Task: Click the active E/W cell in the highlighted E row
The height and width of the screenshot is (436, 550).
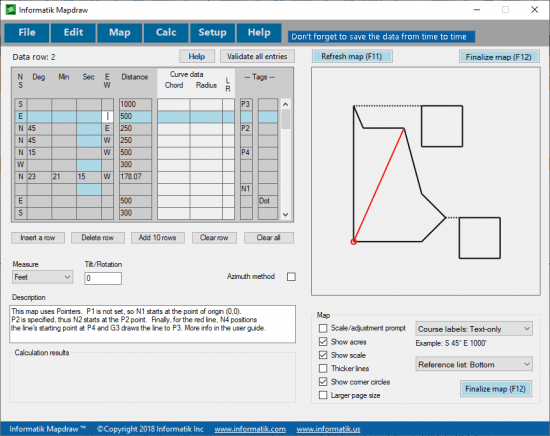Action: (107, 116)
